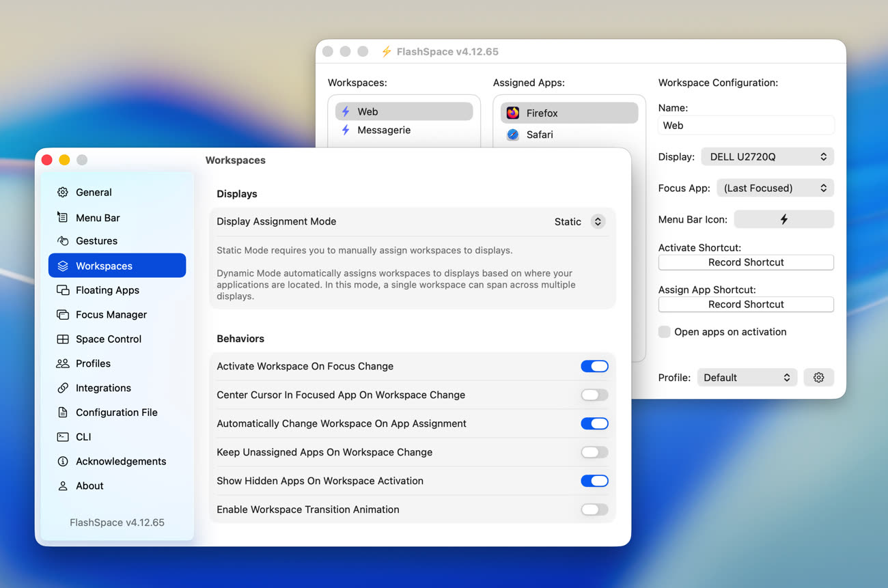Viewport: 888px width, 588px height.
Task: Go to the Profiles settings section
Action: click(x=93, y=364)
